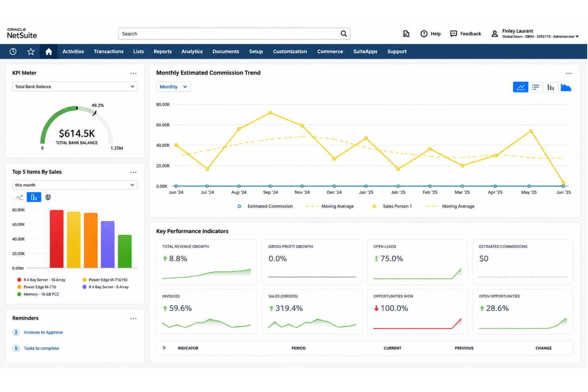Open the Total Revenue Growth KPI card
The image size is (588, 392).
point(207,262)
